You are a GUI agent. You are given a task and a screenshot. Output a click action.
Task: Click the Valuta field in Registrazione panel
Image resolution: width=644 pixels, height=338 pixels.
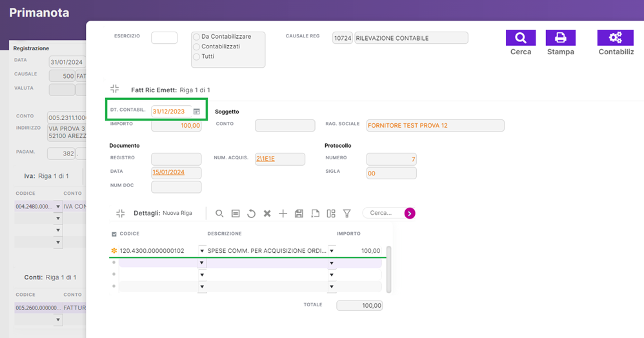62,90
